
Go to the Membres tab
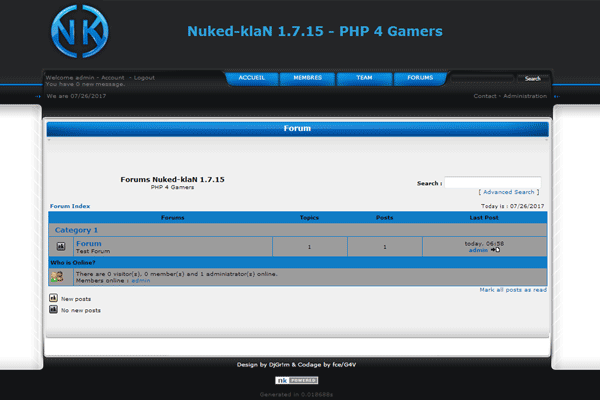pyautogui.click(x=307, y=78)
